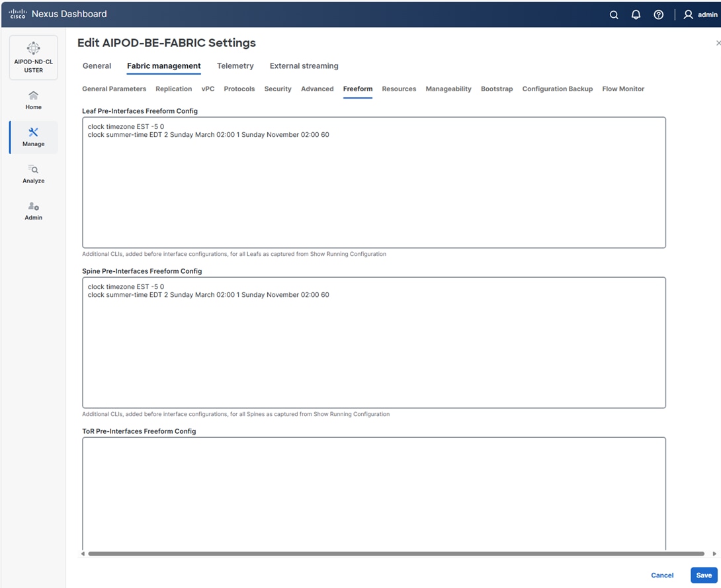The height and width of the screenshot is (588, 721).
Task: Click the Cisco logo in the top bar
Action: click(x=17, y=13)
